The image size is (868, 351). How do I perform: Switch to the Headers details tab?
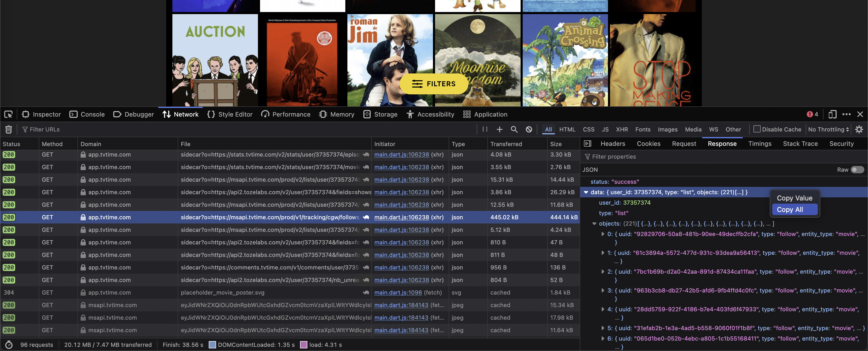(x=613, y=144)
